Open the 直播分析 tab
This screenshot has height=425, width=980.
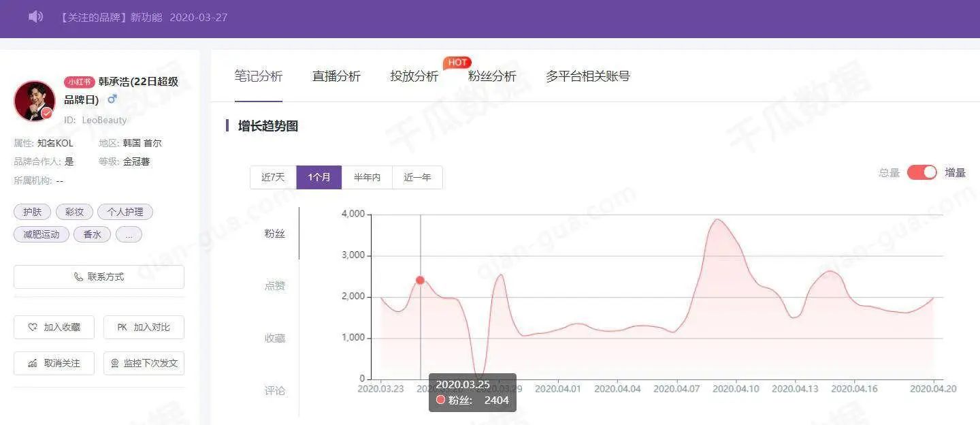pyautogui.click(x=336, y=76)
